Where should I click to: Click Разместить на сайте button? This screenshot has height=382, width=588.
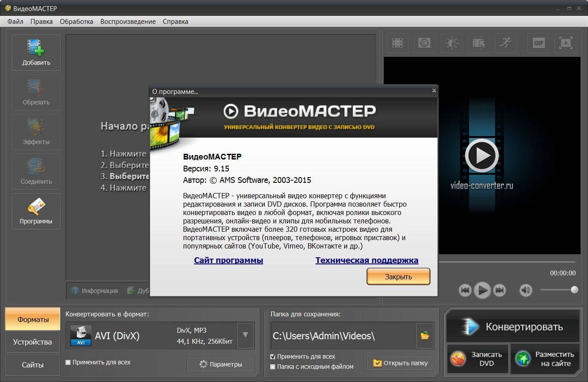click(546, 359)
